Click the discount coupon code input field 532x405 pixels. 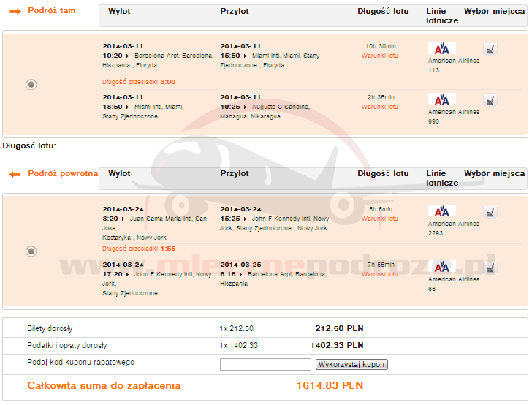[x=265, y=364]
